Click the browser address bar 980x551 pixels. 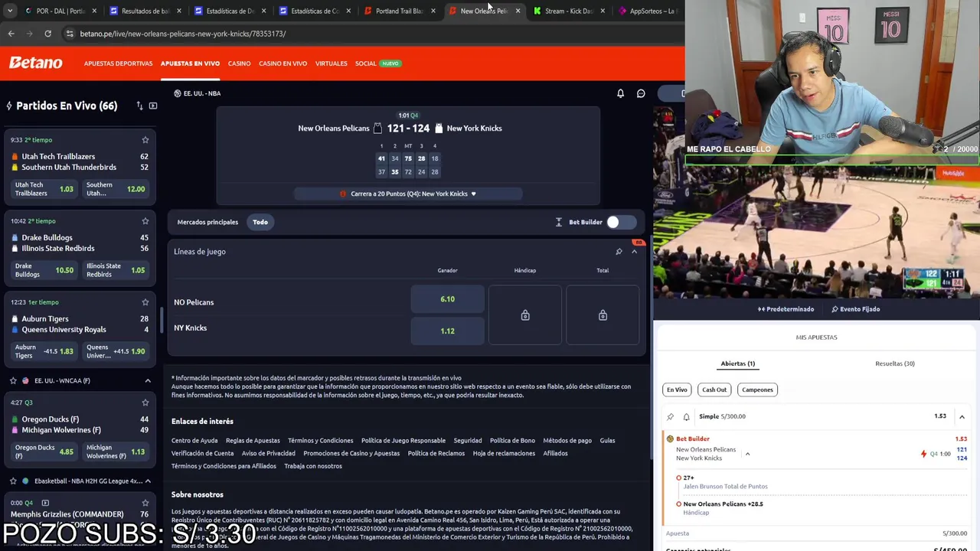tap(367, 34)
